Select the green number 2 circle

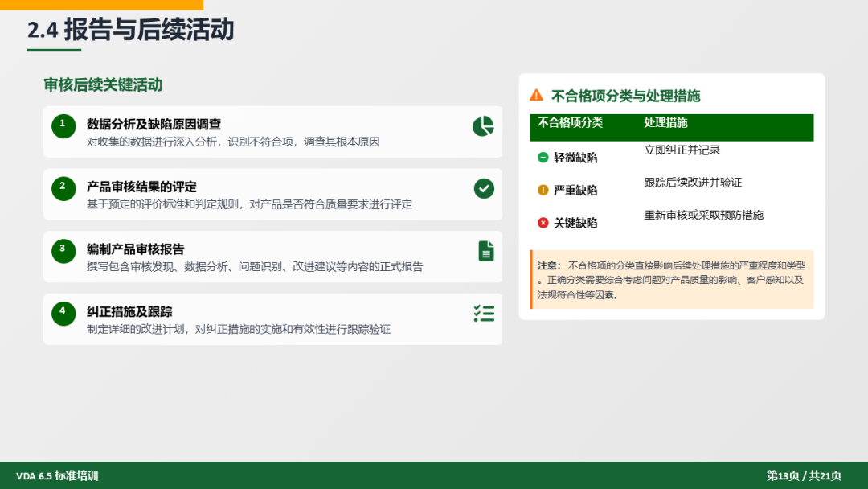pos(63,188)
